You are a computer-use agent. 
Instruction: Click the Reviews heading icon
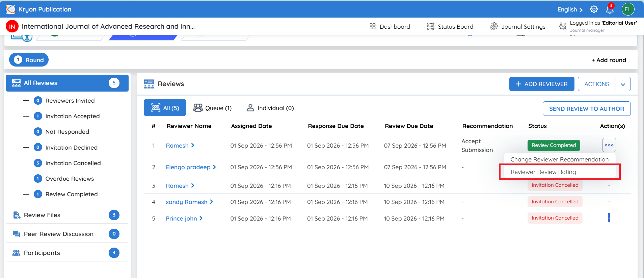149,84
